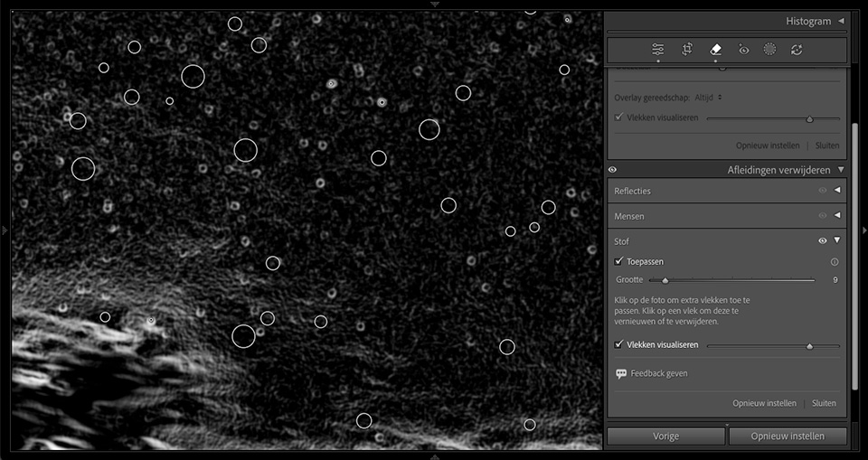Click the rightmost tool strip icon
868x460 pixels.
tap(797, 50)
